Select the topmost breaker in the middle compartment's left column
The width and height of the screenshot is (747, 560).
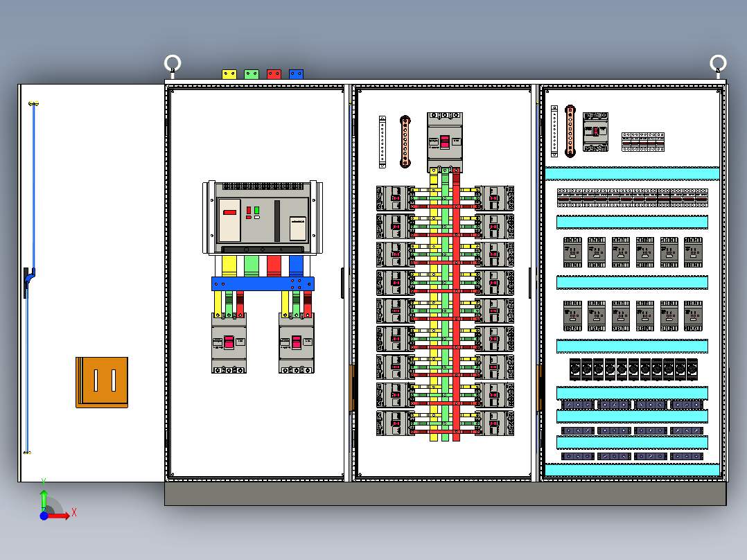395,198
